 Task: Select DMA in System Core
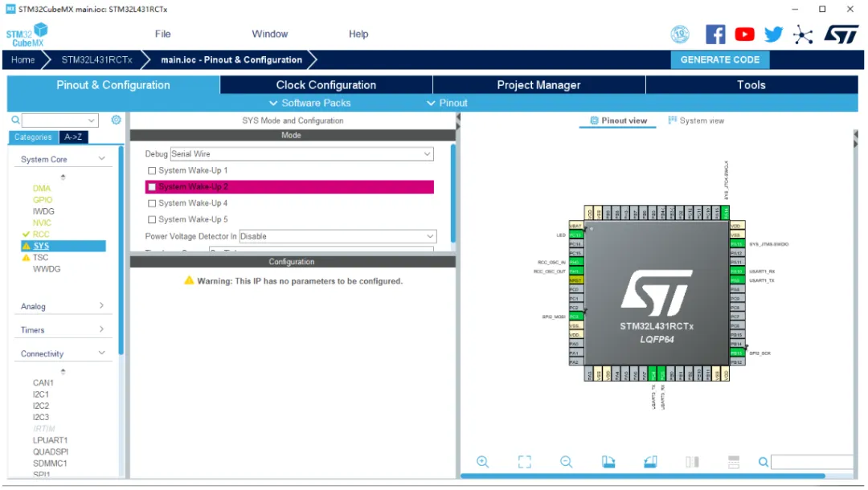coord(42,188)
